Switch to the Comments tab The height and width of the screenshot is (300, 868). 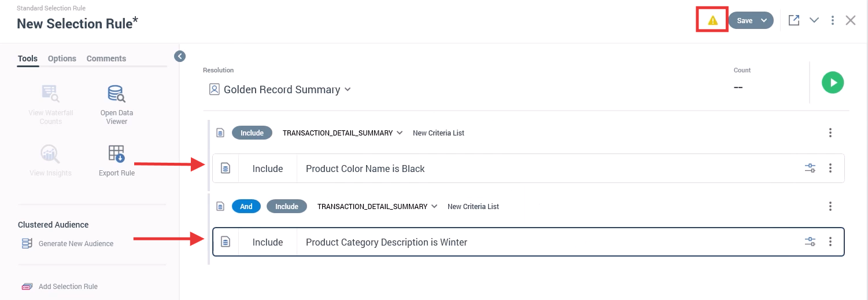106,58
